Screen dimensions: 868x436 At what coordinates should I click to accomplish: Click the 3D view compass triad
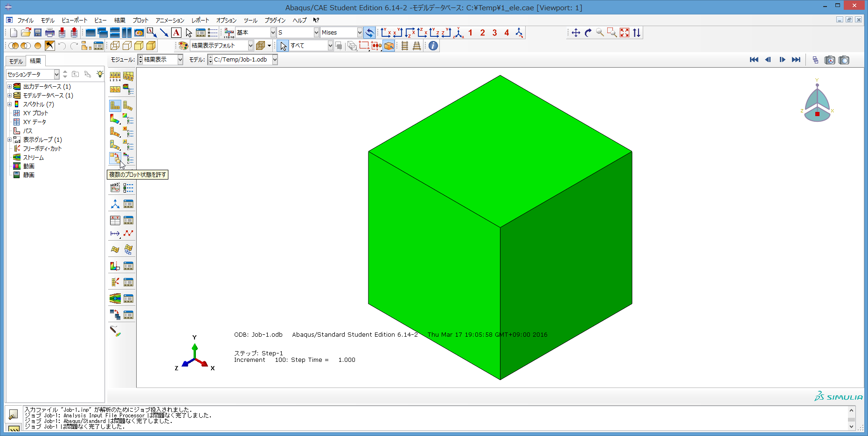point(817,101)
